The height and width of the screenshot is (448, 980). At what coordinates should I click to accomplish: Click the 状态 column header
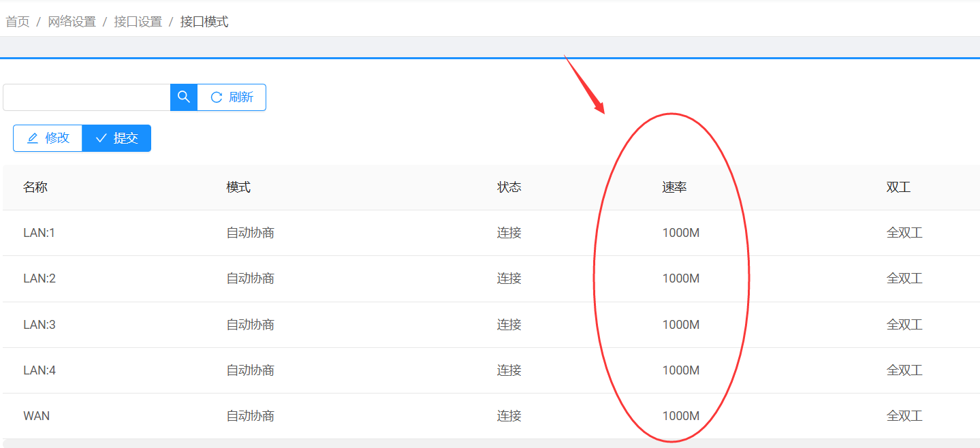(509, 187)
